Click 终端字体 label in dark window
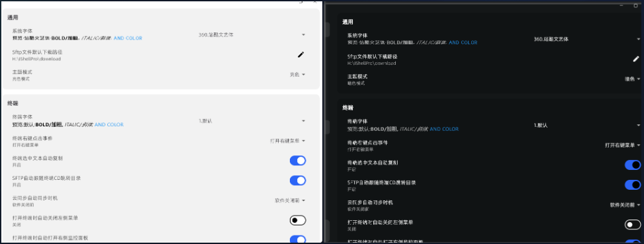The image size is (644, 244). [x=357, y=122]
